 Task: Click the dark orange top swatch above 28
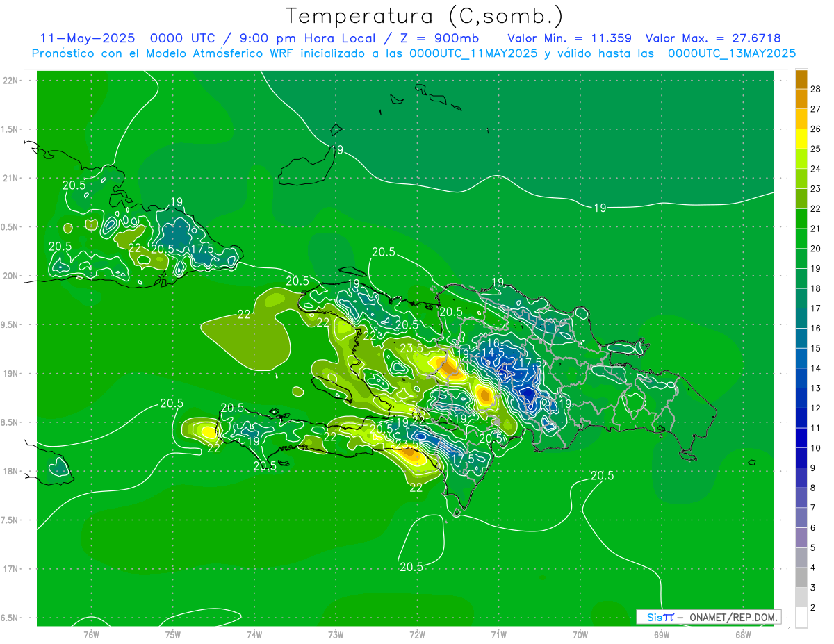(801, 79)
